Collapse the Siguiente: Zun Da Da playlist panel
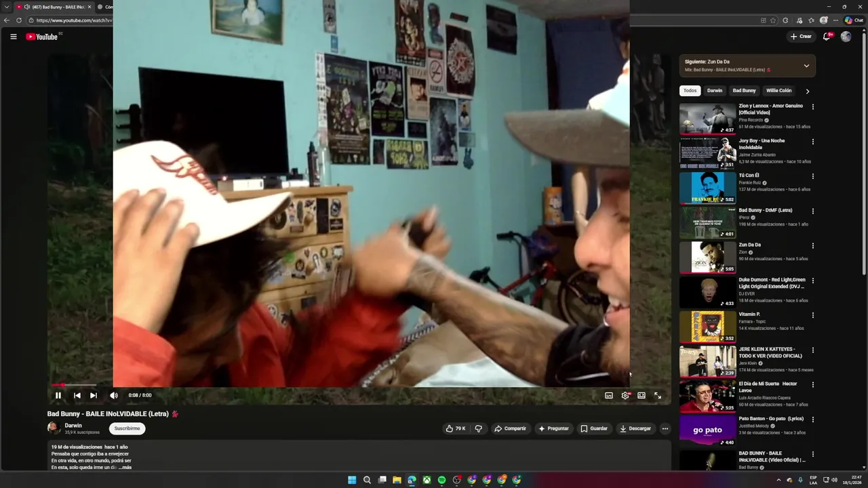 click(806, 66)
